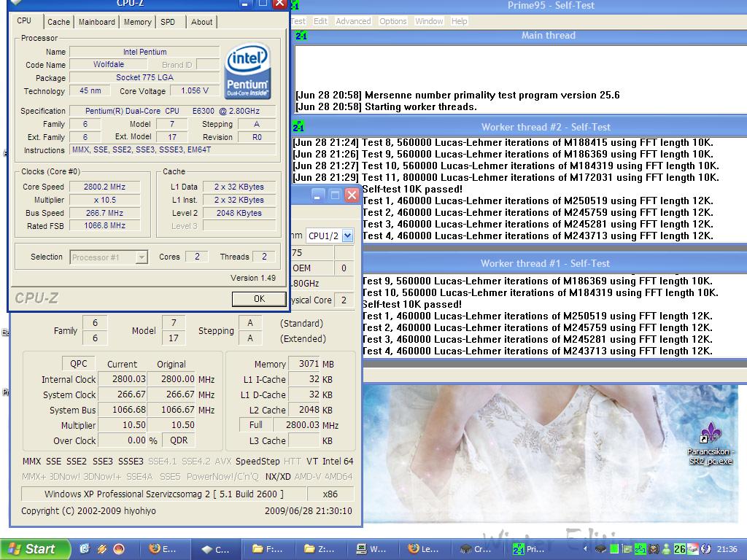747x560 pixels.
Task: Open the About tab in CPU-Z
Action: [201, 22]
